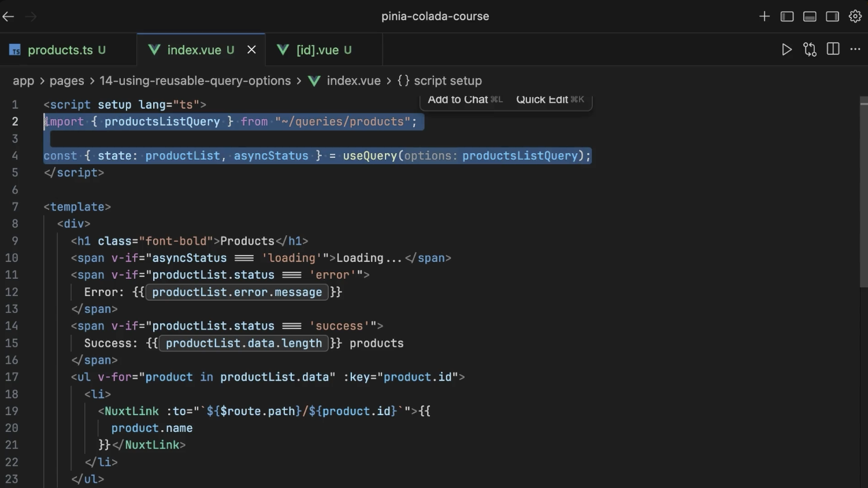Open the editor's more actions ellipsis

[855, 50]
